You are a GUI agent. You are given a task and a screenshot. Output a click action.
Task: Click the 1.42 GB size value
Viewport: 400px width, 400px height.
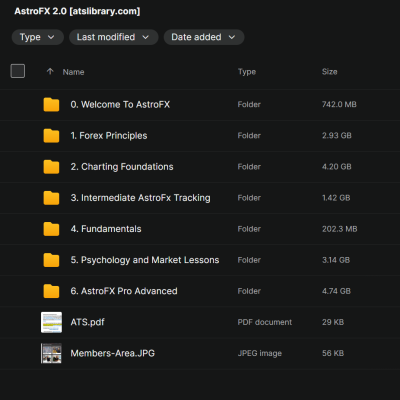tap(336, 198)
